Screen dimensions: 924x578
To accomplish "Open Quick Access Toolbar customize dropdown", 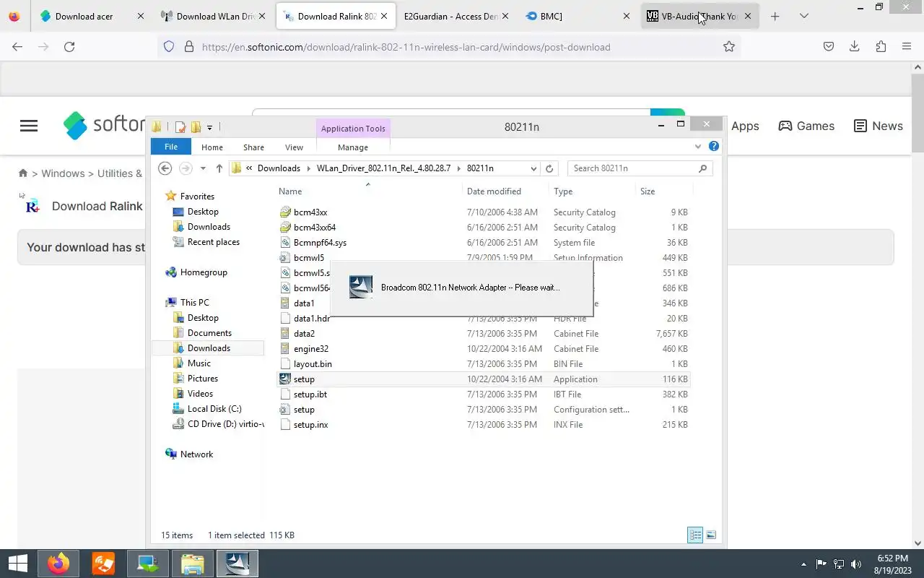I will tap(209, 127).
